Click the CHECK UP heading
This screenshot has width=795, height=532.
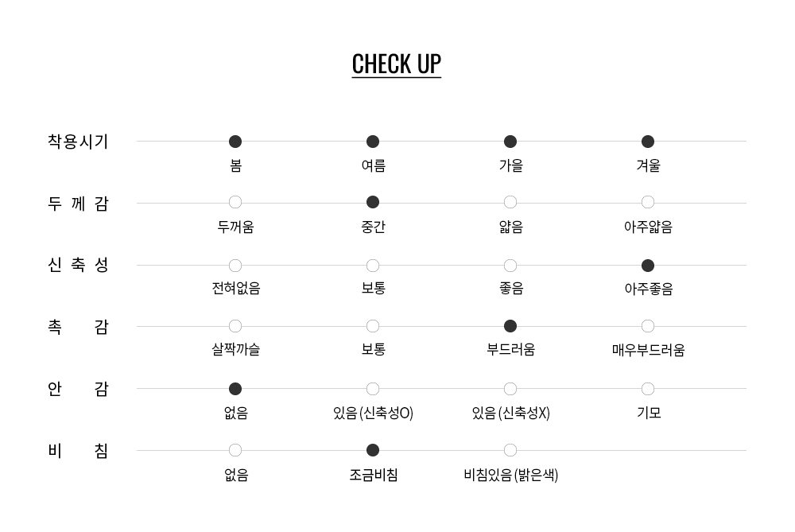coord(397,64)
